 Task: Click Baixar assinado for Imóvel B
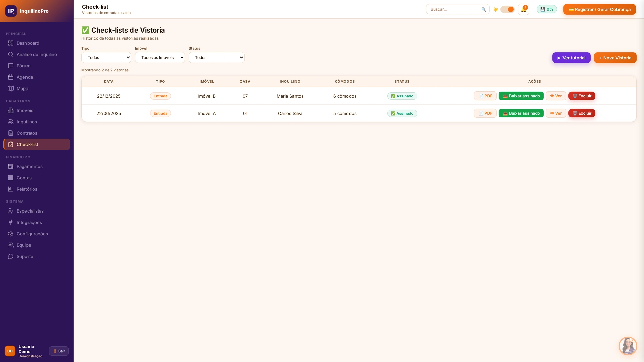521,96
